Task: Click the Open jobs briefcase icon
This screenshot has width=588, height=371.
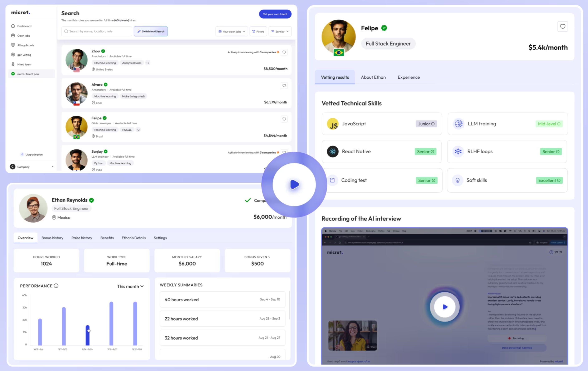Action: (13, 36)
